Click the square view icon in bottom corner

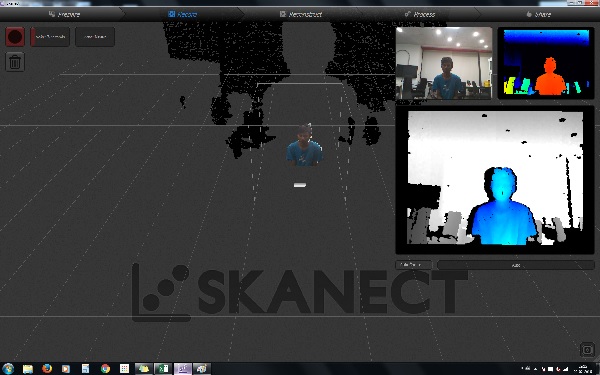tap(587, 350)
